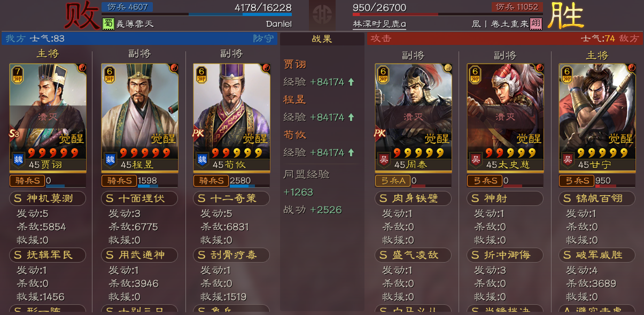Select the 神机莫测 skill button
Screen dimensions: 644x315
pos(48,198)
